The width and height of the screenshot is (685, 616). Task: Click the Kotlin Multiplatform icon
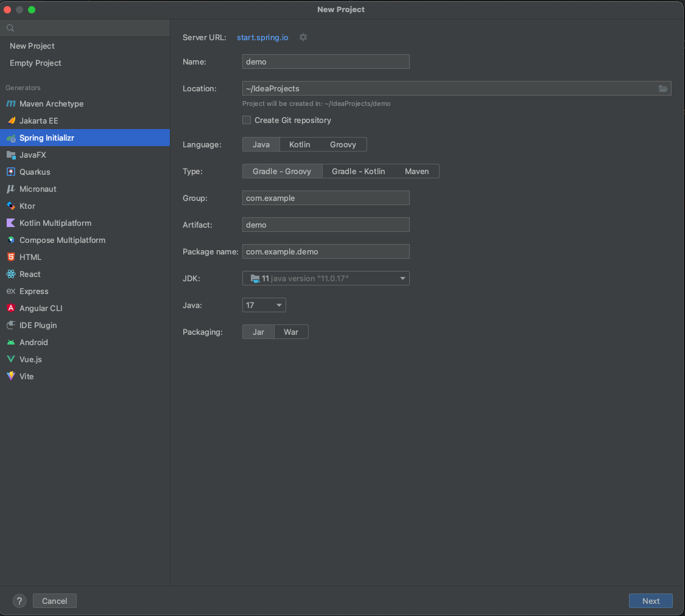11,223
